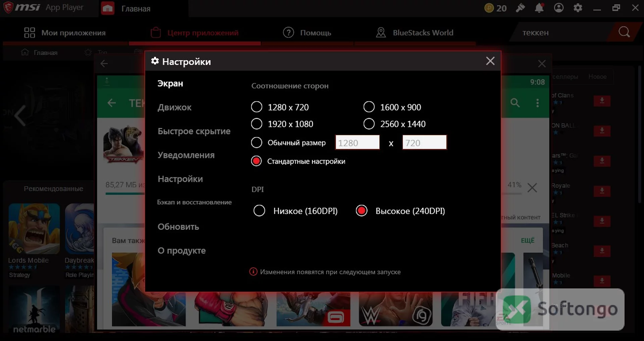Open the Настройки section in sidebar
This screenshot has height=341, width=644.
click(180, 179)
